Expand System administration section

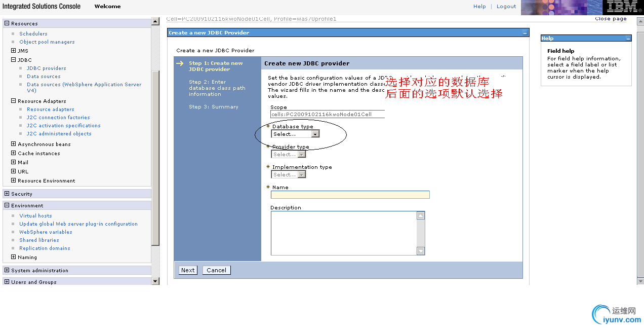point(7,270)
